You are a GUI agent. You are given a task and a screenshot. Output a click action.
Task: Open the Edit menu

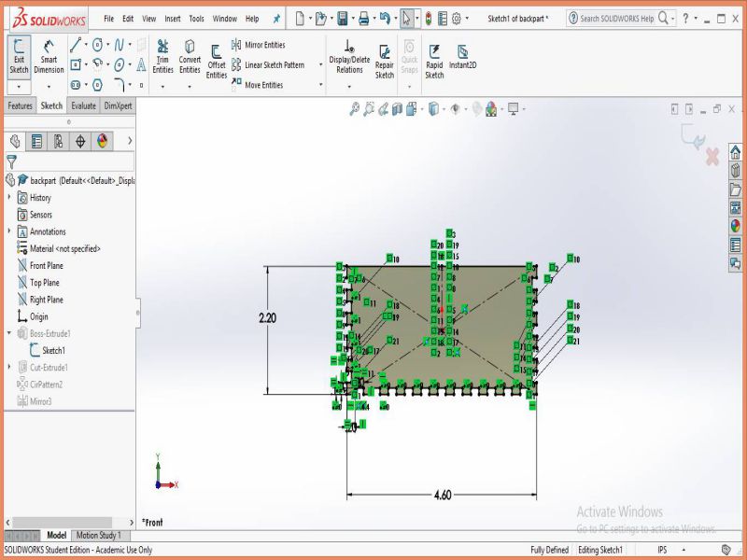pos(128,19)
